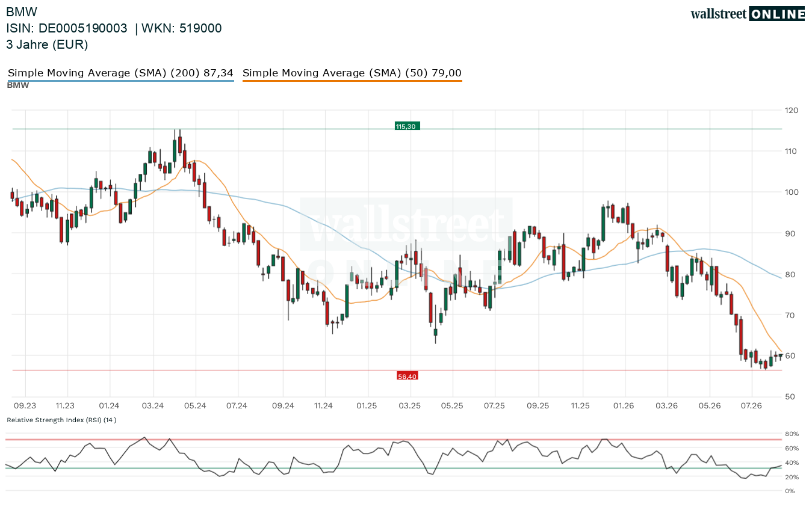Viewport: 812px width, 507px height.
Task: Click the 05.25 date axis label
Action: coord(451,406)
